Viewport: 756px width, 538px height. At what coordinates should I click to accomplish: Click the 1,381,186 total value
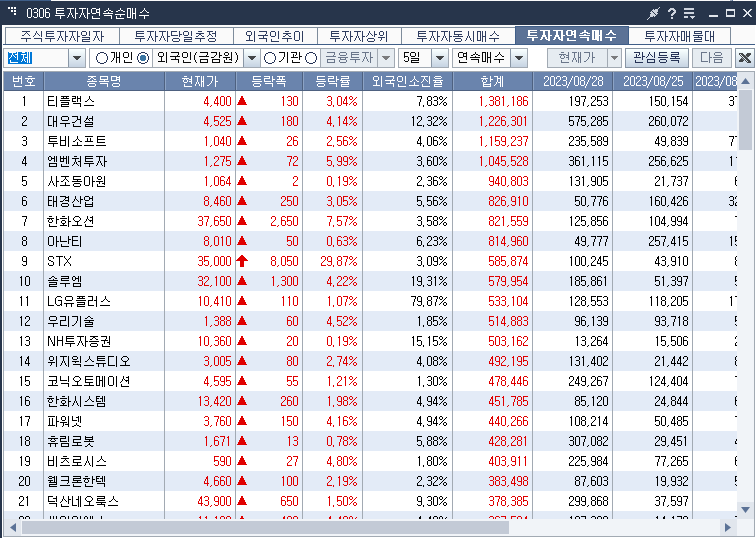coord(503,101)
